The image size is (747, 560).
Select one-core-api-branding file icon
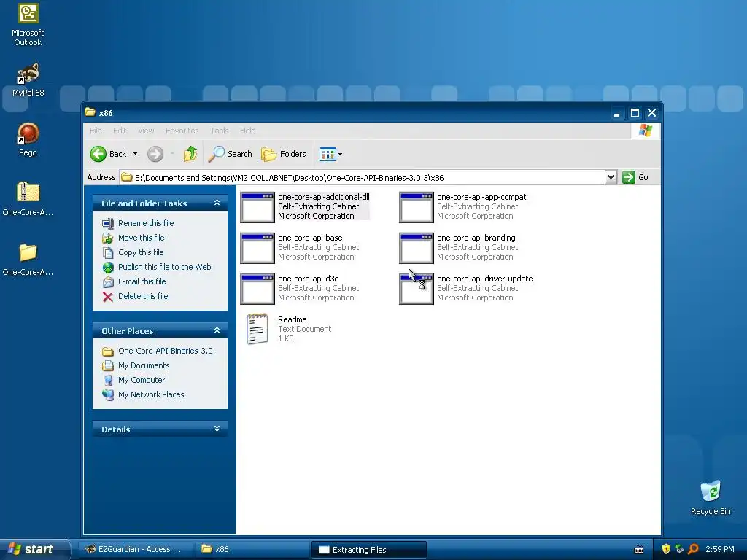coord(417,248)
